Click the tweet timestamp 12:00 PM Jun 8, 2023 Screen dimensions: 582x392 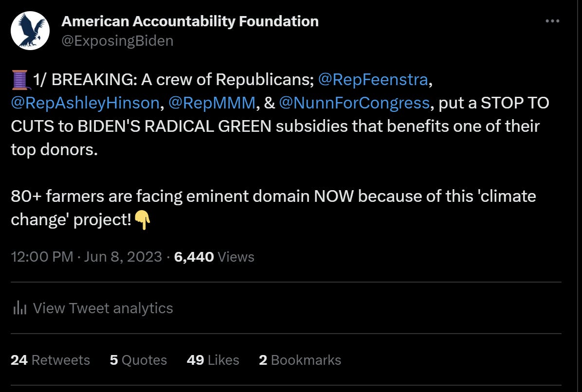pyautogui.click(x=86, y=256)
